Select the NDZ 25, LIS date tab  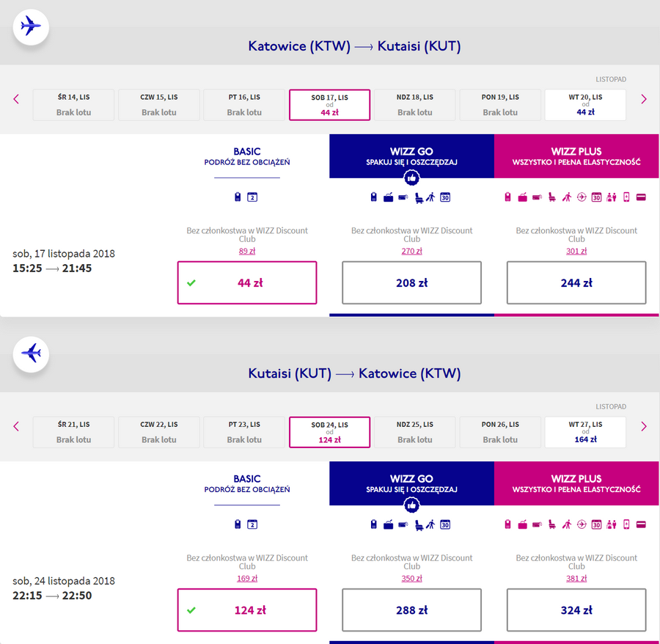[x=414, y=432]
